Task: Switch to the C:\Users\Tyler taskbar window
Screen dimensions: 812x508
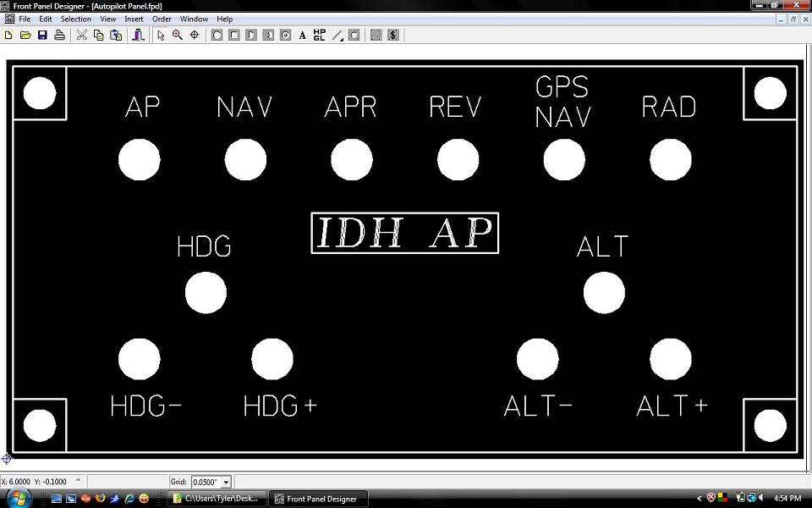Action: 217,499
